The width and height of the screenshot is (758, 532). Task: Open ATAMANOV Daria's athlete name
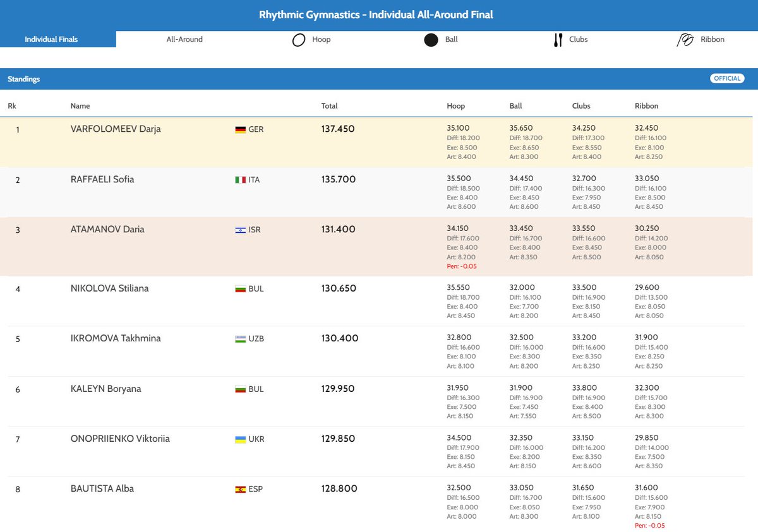pyautogui.click(x=107, y=230)
